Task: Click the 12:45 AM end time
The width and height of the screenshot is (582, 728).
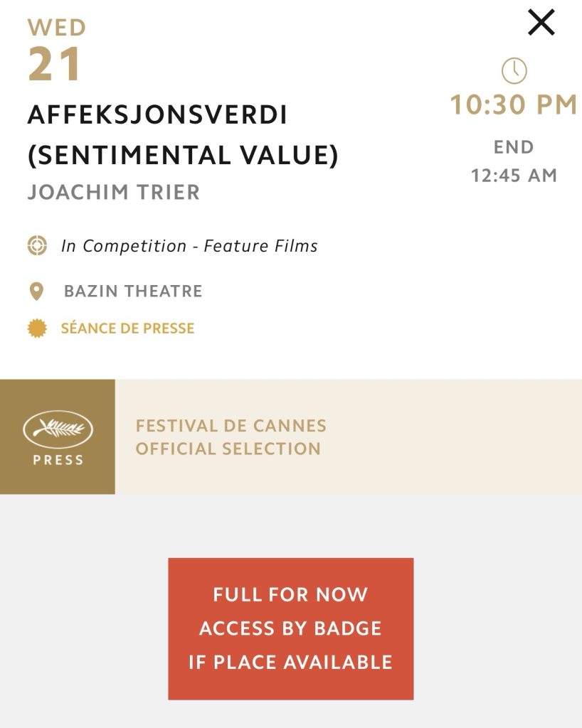Action: 514,176
